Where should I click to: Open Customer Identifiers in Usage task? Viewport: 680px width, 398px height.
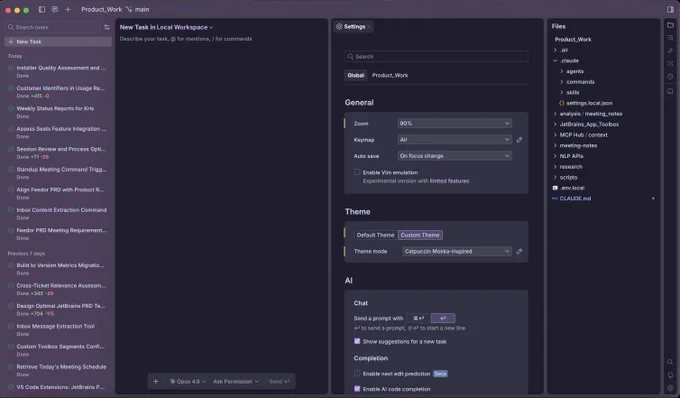tap(58, 92)
